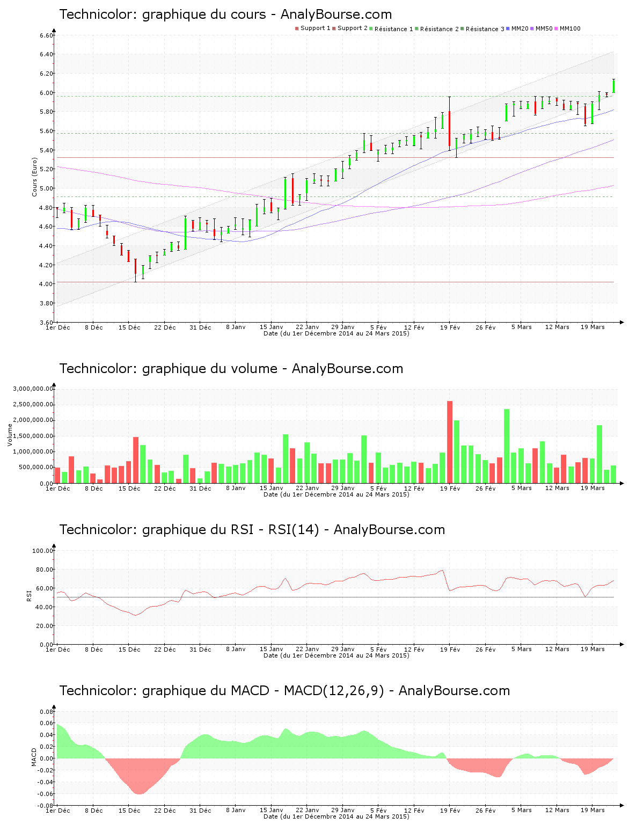Screen dimensions: 644x832
Task: Toggle the MM50 moving average legend item
Action: coord(544,28)
